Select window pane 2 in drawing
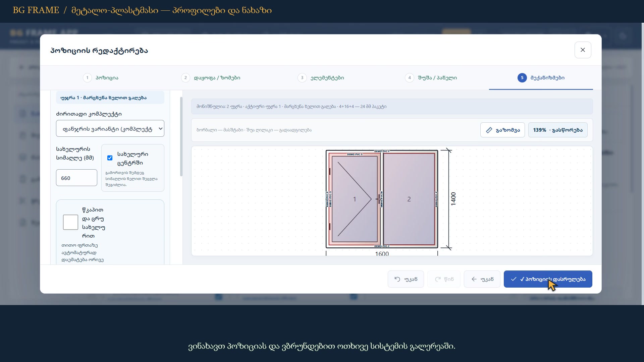Image resolution: width=644 pixels, height=362 pixels. pyautogui.click(x=409, y=199)
